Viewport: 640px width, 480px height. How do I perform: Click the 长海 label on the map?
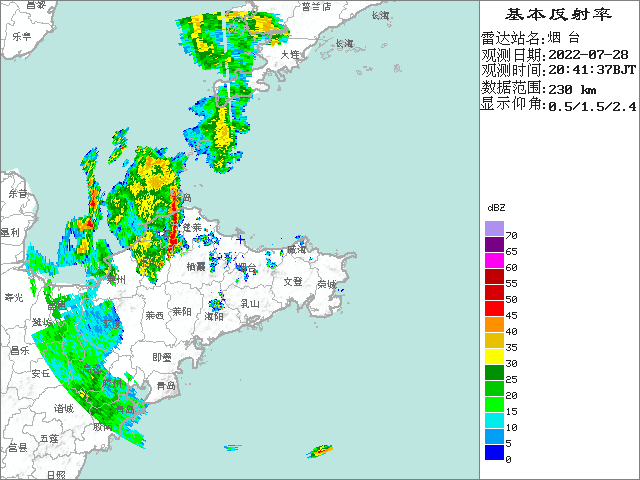(x=344, y=43)
